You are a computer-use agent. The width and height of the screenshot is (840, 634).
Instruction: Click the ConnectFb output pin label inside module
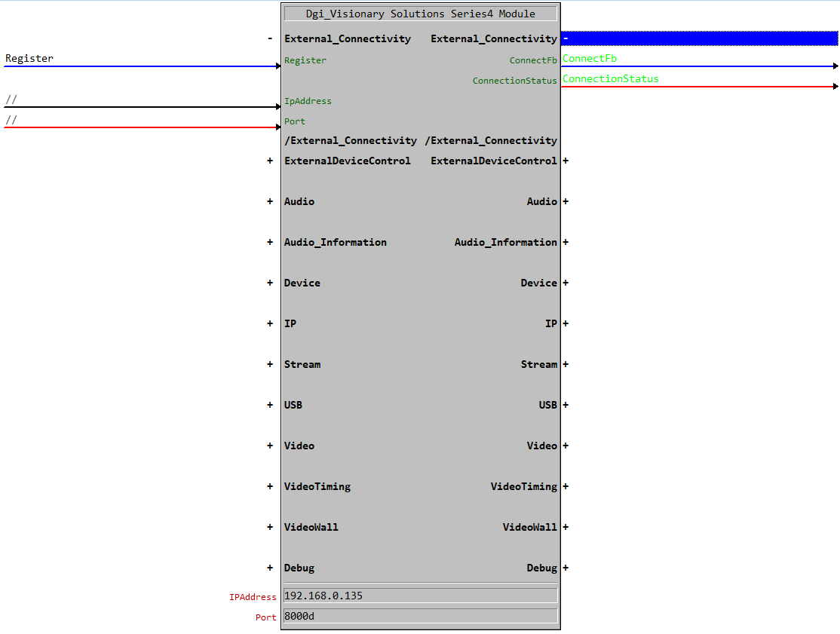pos(533,60)
